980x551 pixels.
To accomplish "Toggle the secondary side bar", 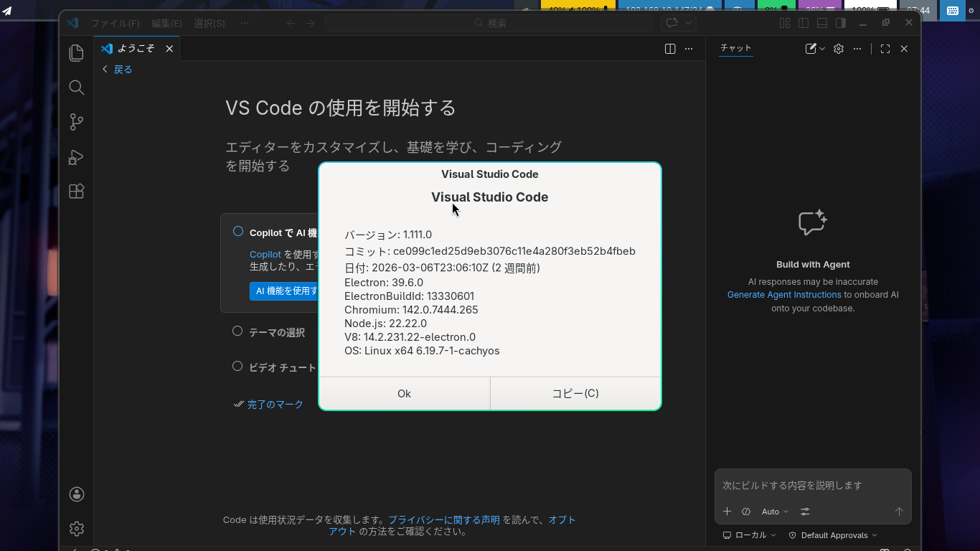I will [x=841, y=23].
